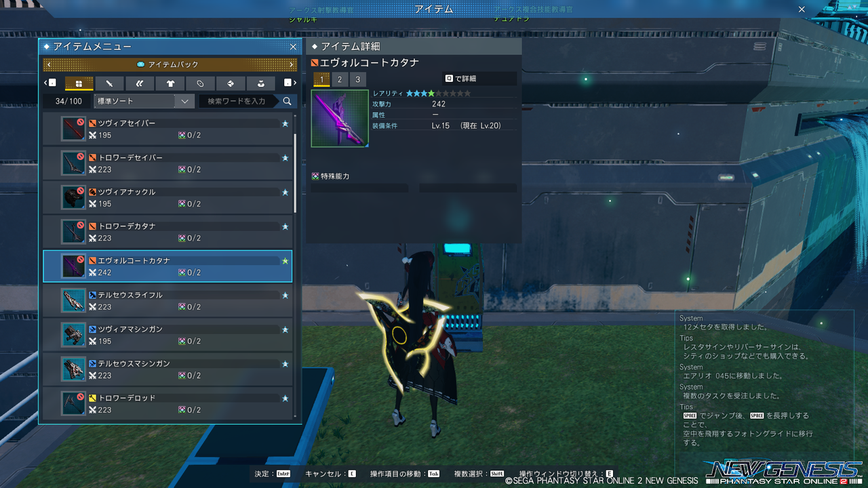Click the トロワーデカタナ item name
The height and width of the screenshot is (488, 868).
pyautogui.click(x=127, y=226)
